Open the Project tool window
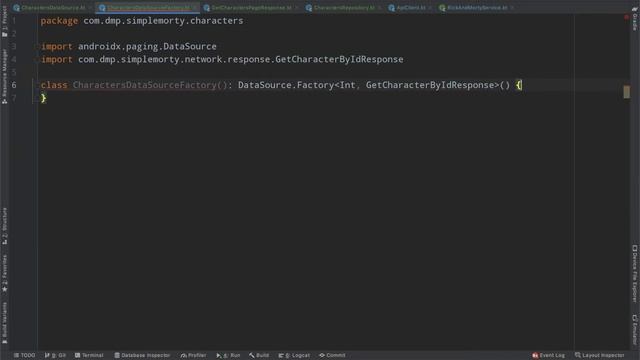 coord(4,22)
